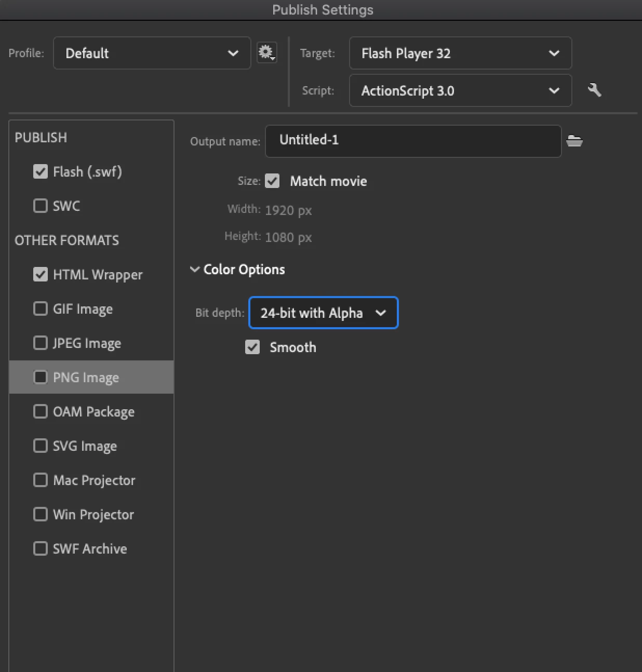
Task: Enable SWC publish checkbox
Action: tap(41, 206)
